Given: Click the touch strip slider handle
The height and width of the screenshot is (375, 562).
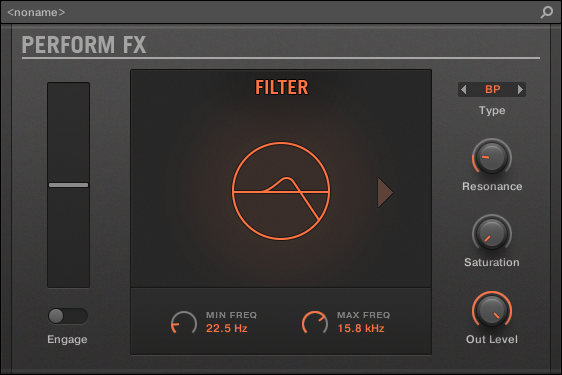Looking at the screenshot, I should [68, 185].
